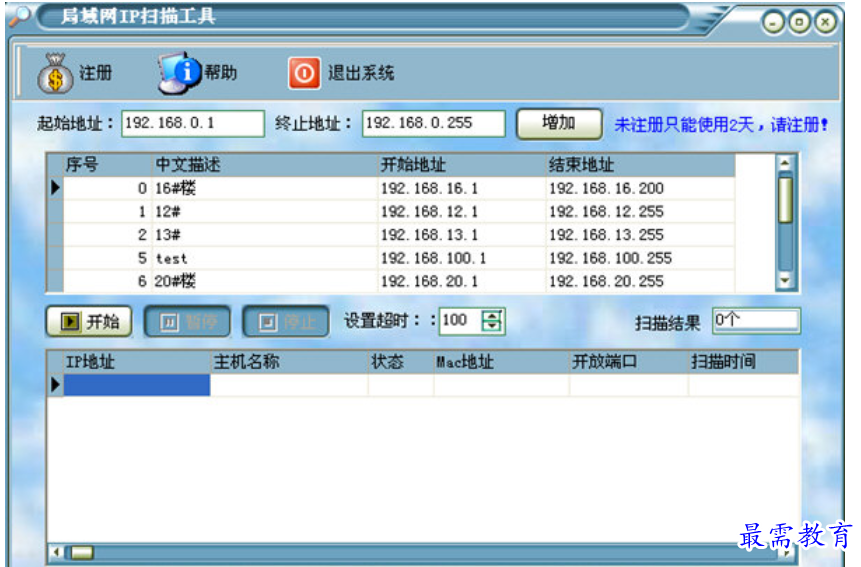The image size is (861, 567).
Task: Select the 13# row description
Action: (x=265, y=235)
